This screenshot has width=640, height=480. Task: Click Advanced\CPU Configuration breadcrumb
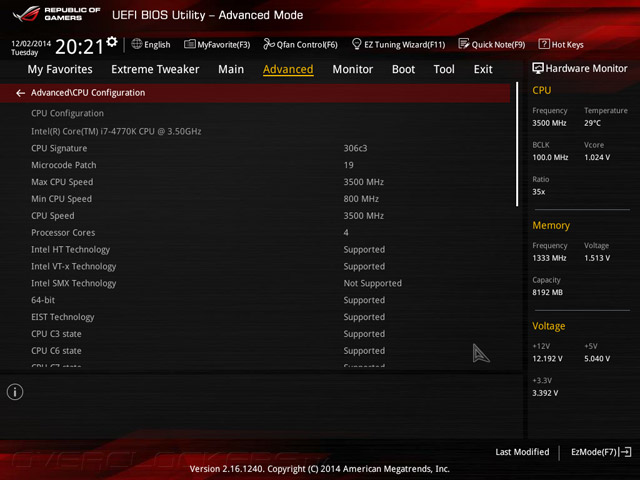pos(88,93)
